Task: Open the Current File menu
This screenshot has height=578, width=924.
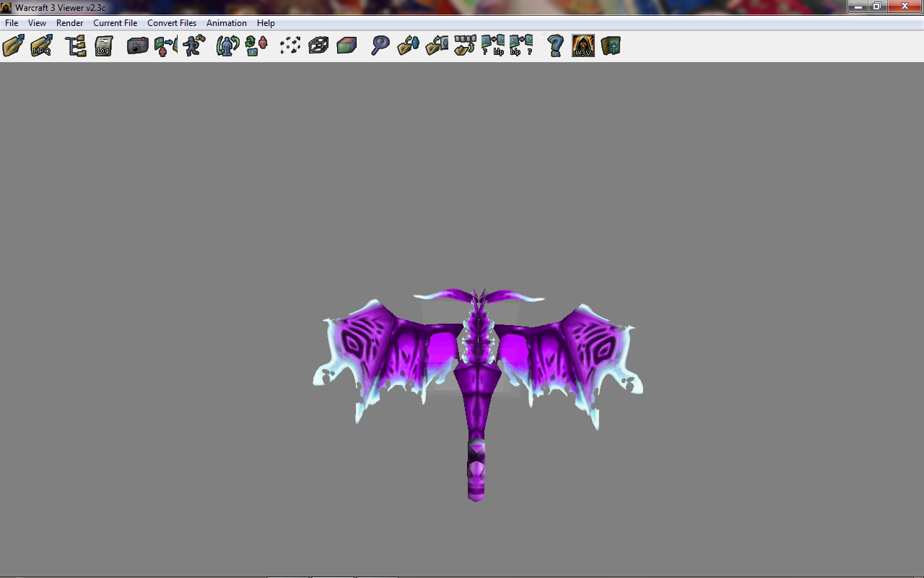Action: [x=115, y=23]
